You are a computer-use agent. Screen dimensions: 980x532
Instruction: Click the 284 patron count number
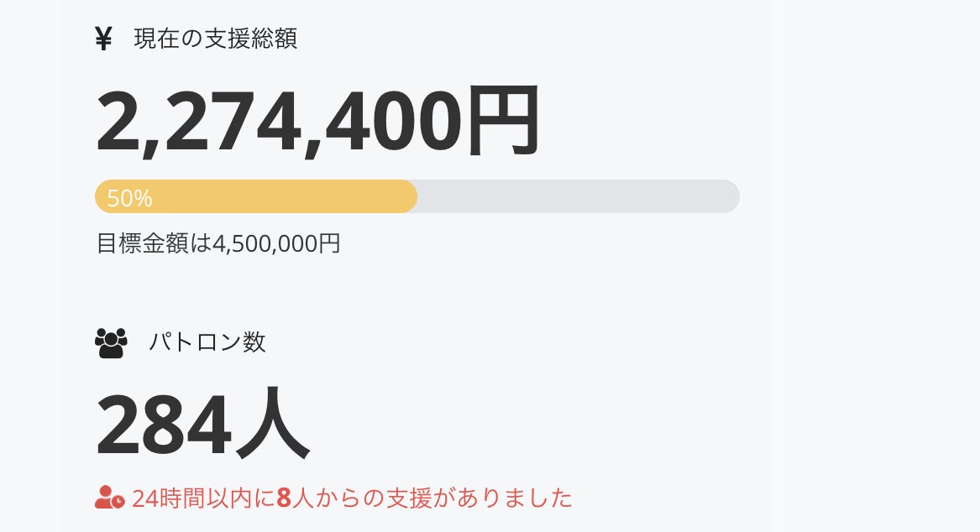coord(164,426)
